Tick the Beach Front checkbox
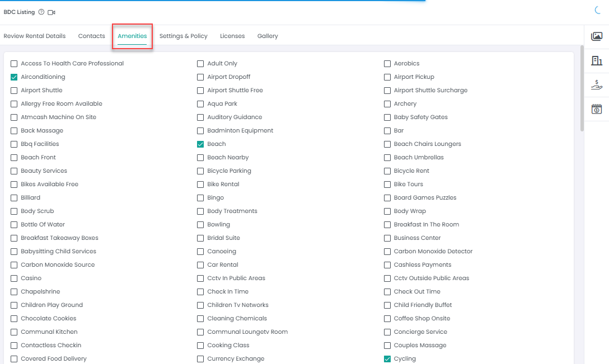609x364 pixels. [x=14, y=158]
